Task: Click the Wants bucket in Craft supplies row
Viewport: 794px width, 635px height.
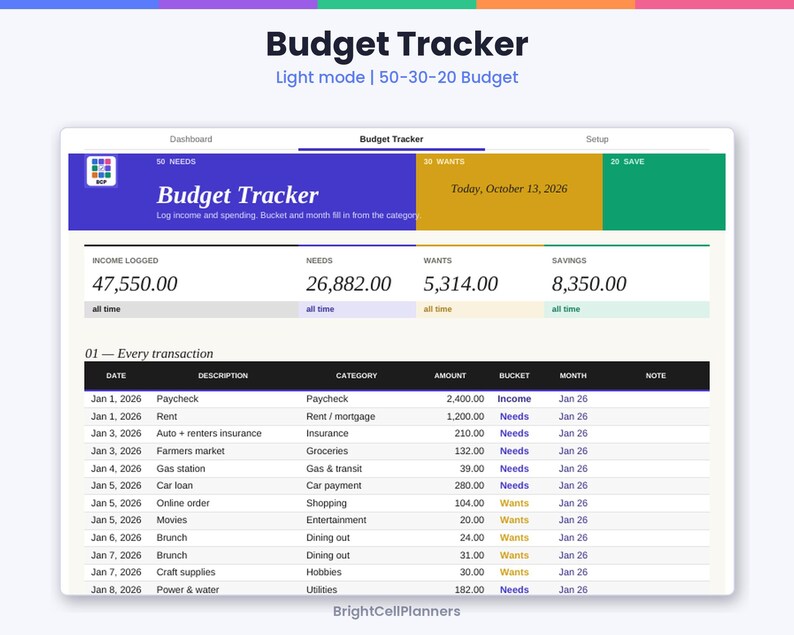Action: coord(514,572)
